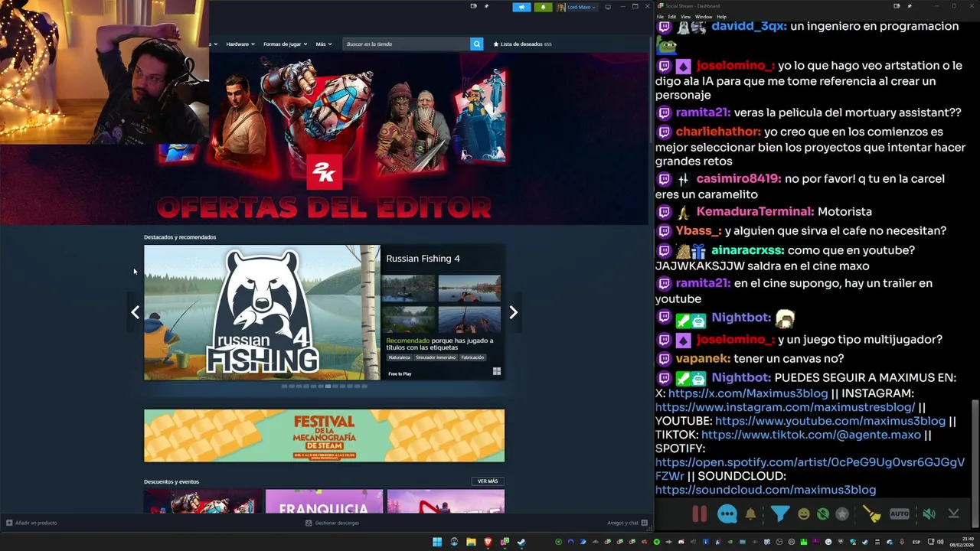Click the Russian Fishing 4 title text
980x551 pixels.
423,259
